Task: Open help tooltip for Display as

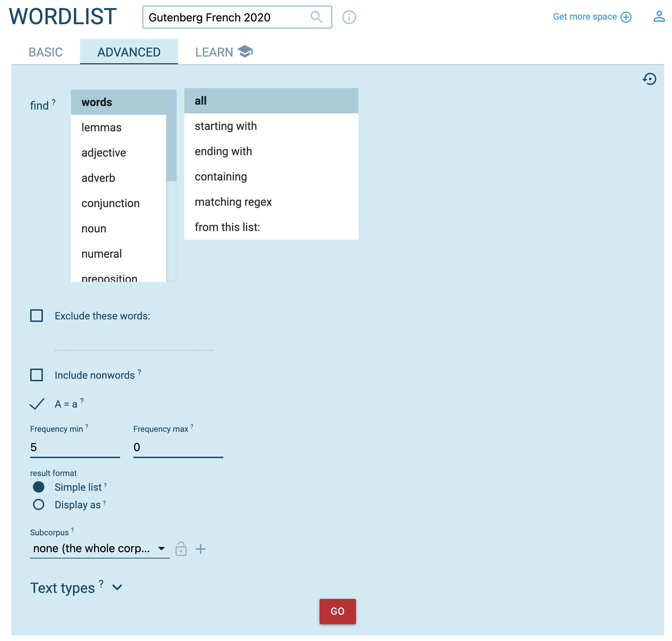Action: pos(104,502)
